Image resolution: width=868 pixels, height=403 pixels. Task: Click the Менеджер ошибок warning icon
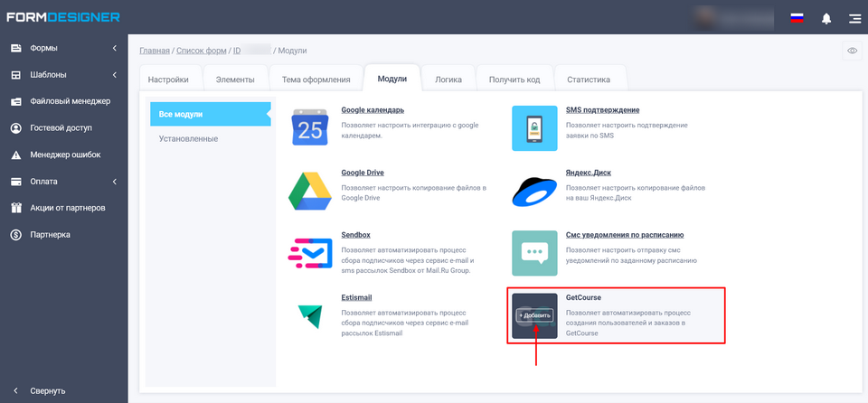pyautogui.click(x=16, y=155)
